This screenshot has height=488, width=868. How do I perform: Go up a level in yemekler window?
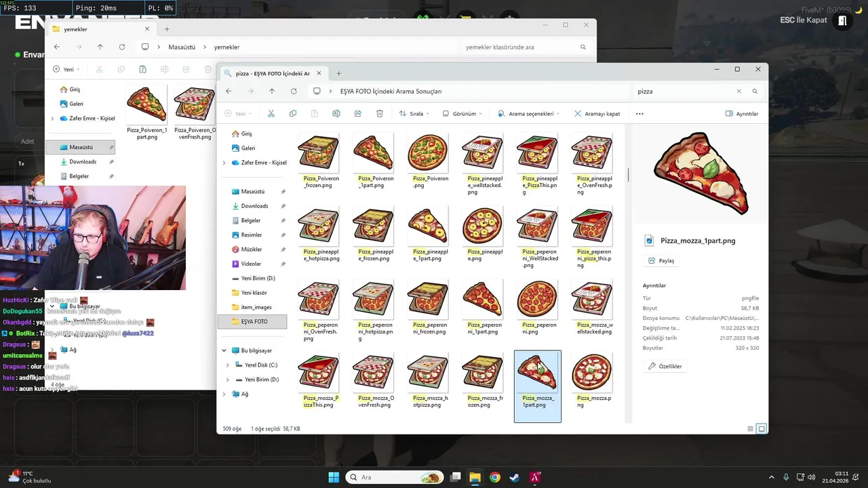click(100, 47)
